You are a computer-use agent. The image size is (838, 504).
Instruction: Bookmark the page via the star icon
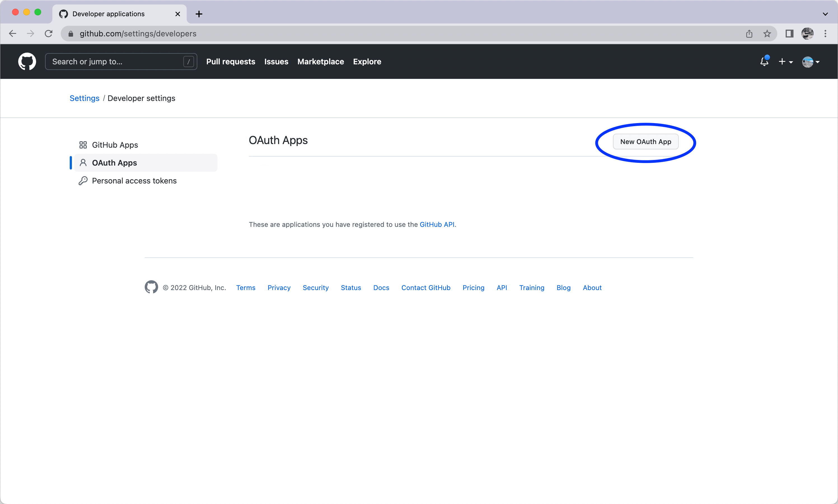tap(767, 33)
